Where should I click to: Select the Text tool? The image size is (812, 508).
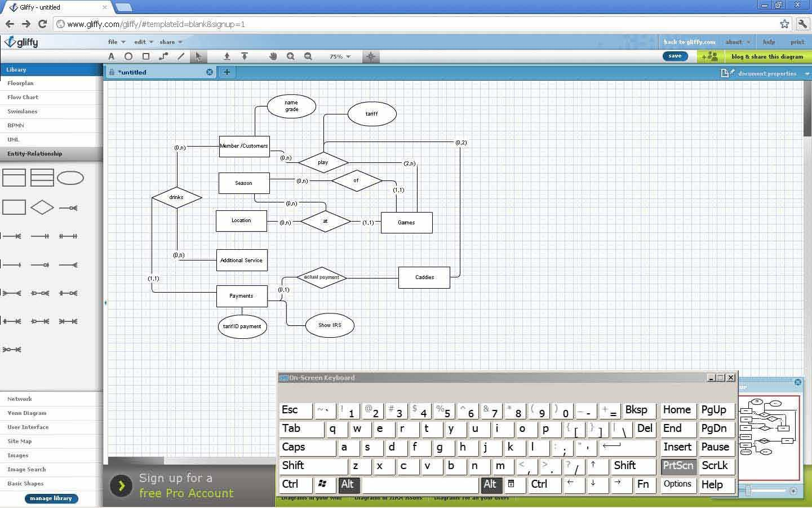(x=111, y=56)
